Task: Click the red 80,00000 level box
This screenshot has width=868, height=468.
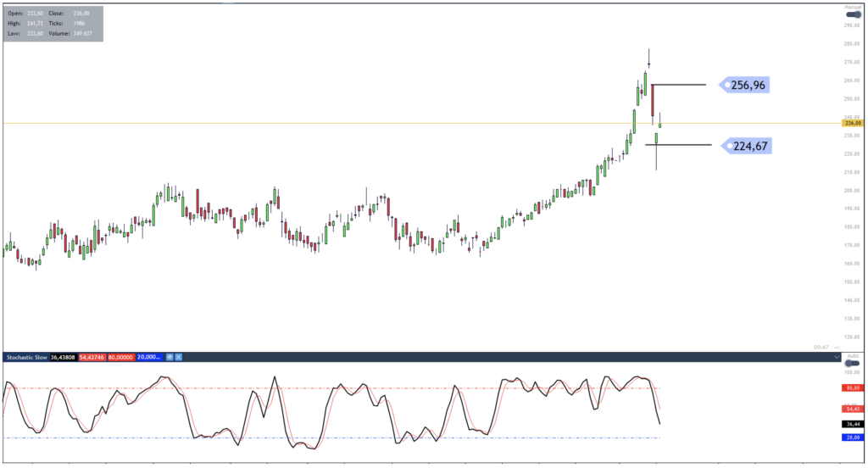Action: [121, 358]
